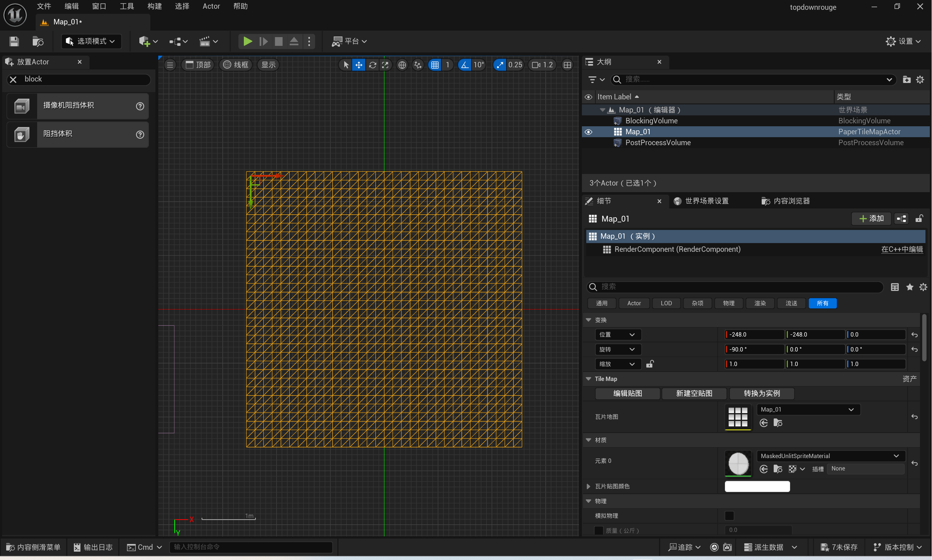
Task: Toggle grid snapping in the viewport
Action: tap(435, 65)
